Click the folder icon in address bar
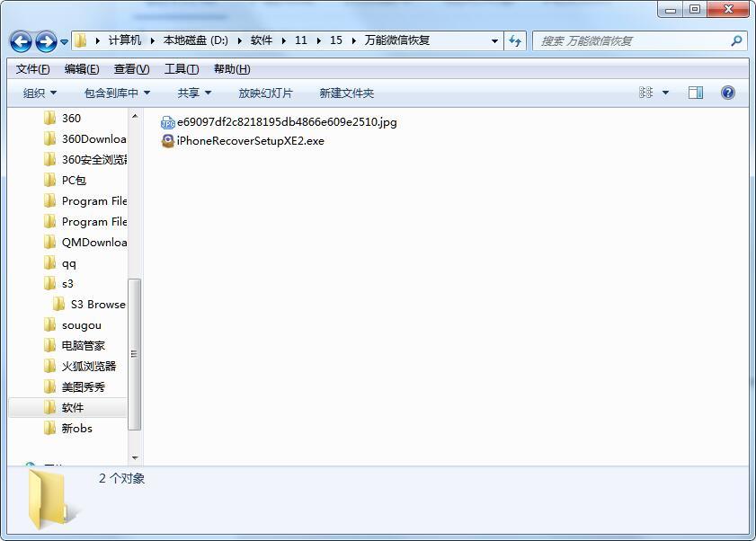 [x=81, y=40]
